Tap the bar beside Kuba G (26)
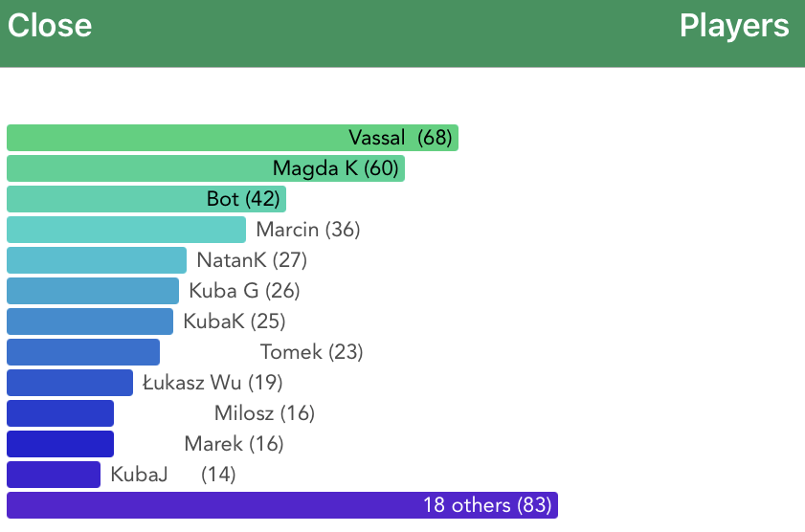This screenshot has height=532, width=805. [93, 291]
